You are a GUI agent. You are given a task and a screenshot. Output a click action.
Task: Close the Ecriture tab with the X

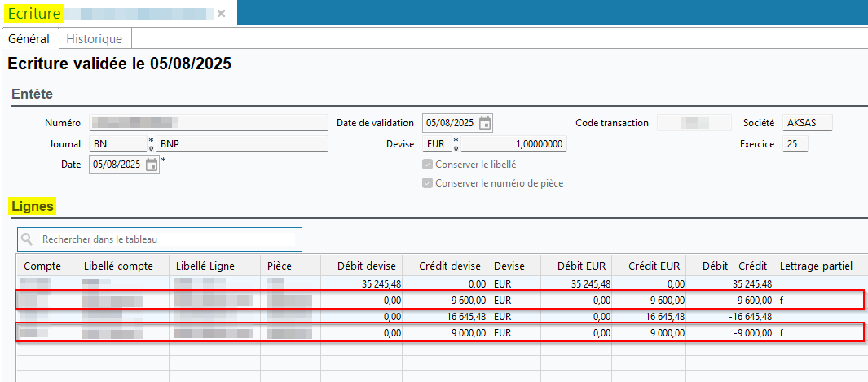[x=221, y=14]
